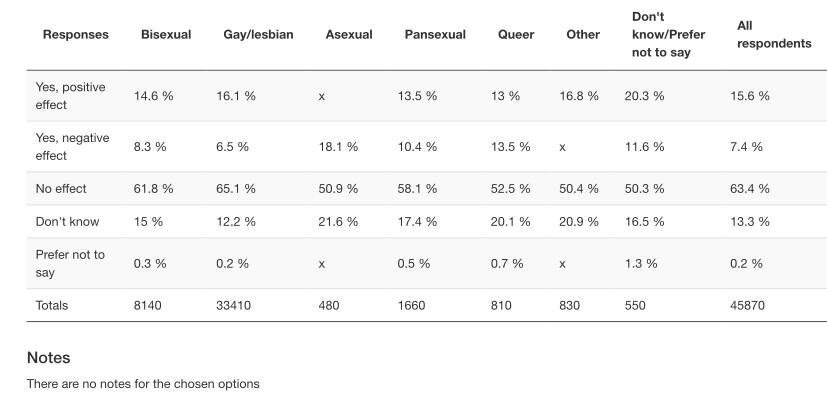Click the 'Don't know' row label
The image size is (827, 418).
(x=65, y=221)
